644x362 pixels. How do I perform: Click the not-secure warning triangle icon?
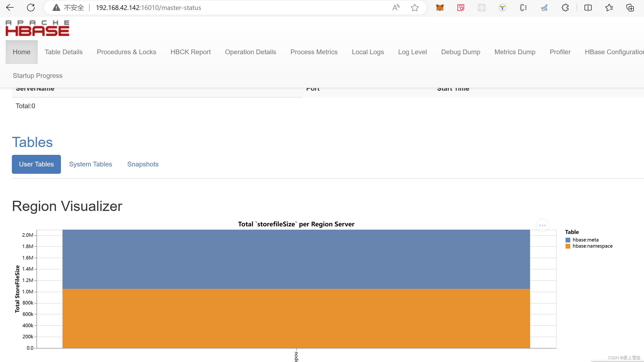tap(56, 8)
